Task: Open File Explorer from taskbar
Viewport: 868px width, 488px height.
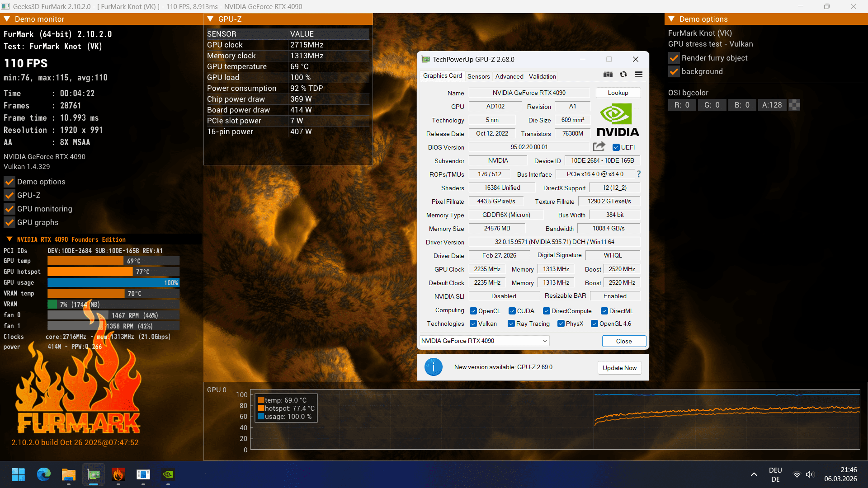Action: [x=69, y=474]
